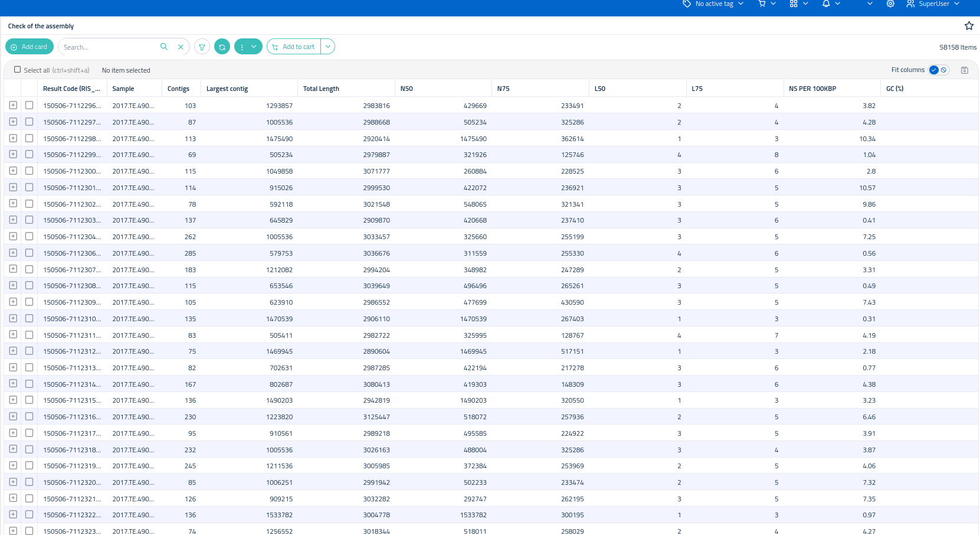Click the Add card button

pos(30,47)
